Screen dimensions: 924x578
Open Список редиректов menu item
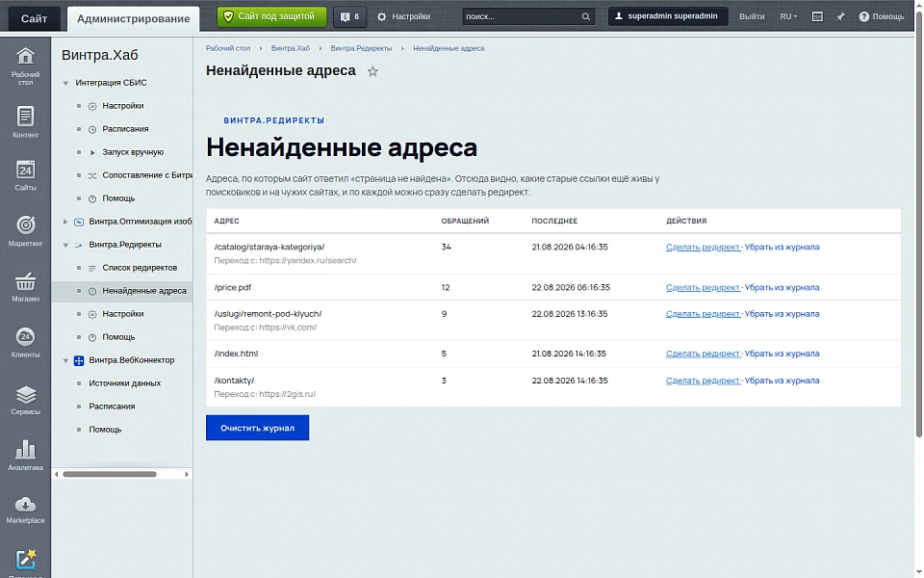click(140, 268)
